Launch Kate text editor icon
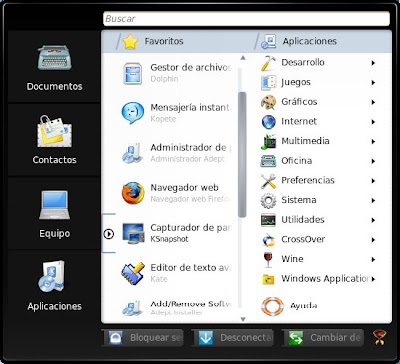400x364 pixels. [x=133, y=273]
